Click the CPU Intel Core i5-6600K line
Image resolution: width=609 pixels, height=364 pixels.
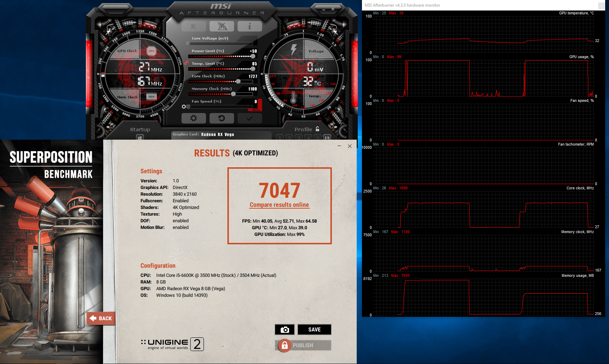tap(208, 275)
